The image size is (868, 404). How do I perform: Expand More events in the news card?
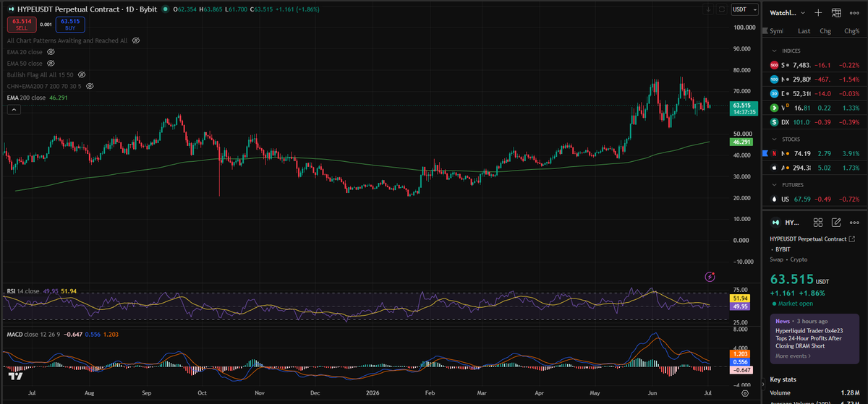tap(793, 356)
